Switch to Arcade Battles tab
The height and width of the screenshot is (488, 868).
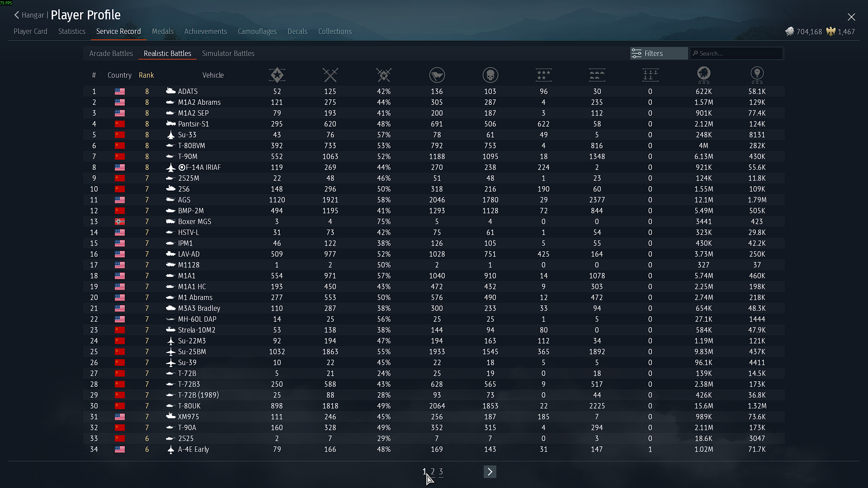click(x=111, y=53)
